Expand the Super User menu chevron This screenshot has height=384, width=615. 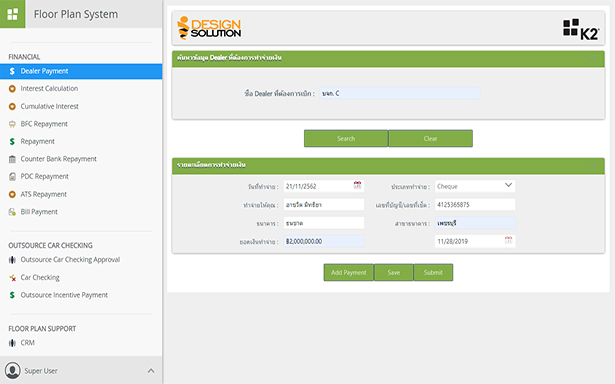(x=151, y=371)
